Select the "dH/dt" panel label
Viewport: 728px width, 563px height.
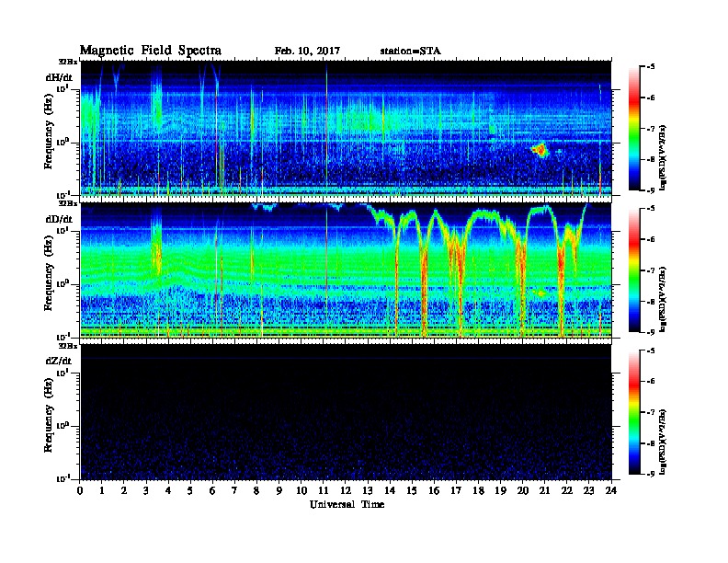tap(59, 77)
